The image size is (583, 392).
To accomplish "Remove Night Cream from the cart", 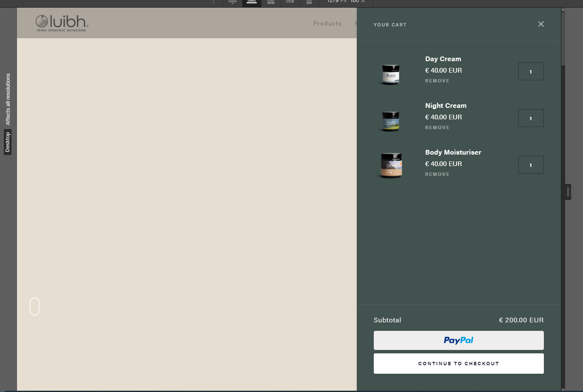I will point(437,127).
